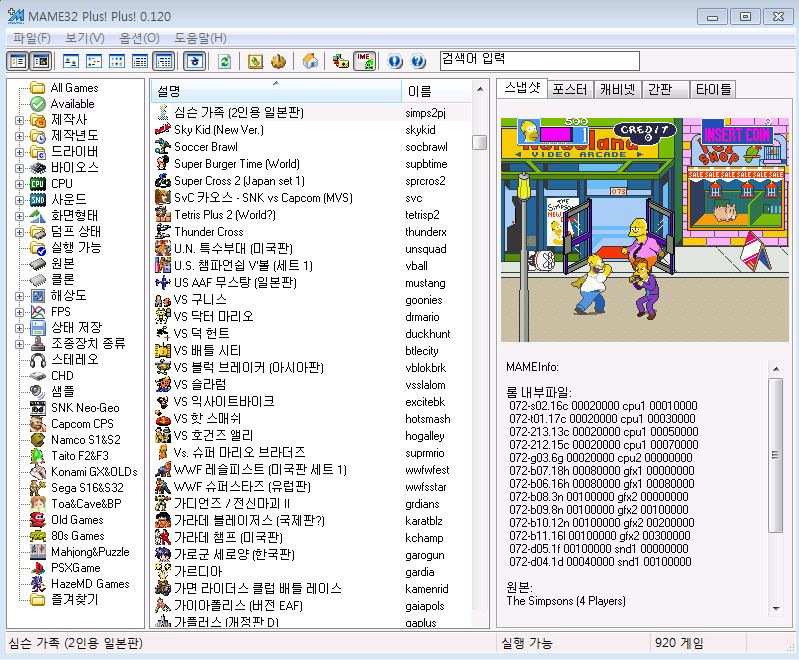The height and width of the screenshot is (660, 799).
Task: Select Tetris Plus 2 (World?) entry
Action: (x=225, y=215)
